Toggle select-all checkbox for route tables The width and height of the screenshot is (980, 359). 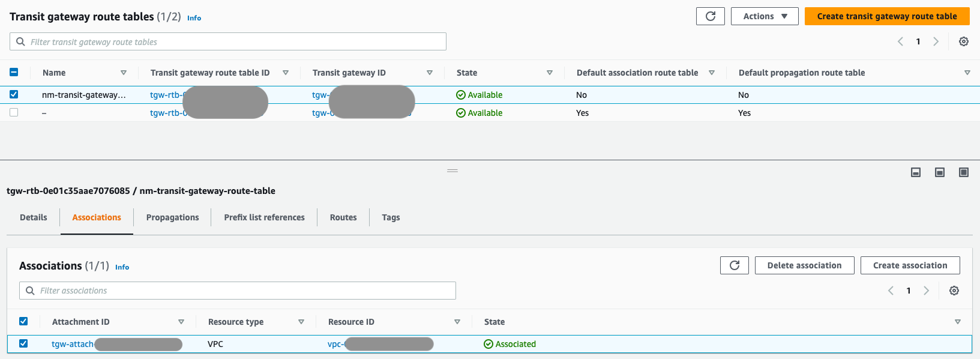pyautogui.click(x=14, y=73)
